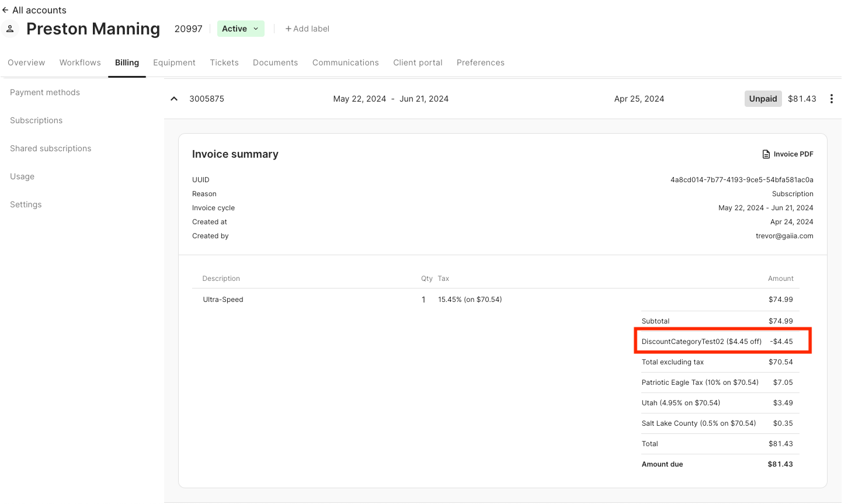Go to the Client portal tab

[x=418, y=62]
